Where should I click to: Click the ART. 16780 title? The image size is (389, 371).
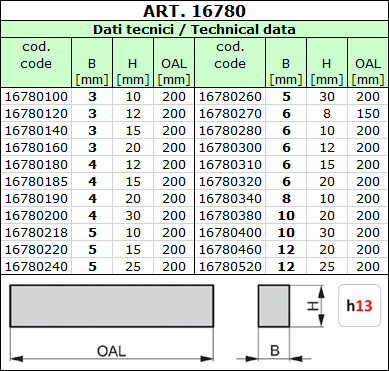tap(194, 11)
